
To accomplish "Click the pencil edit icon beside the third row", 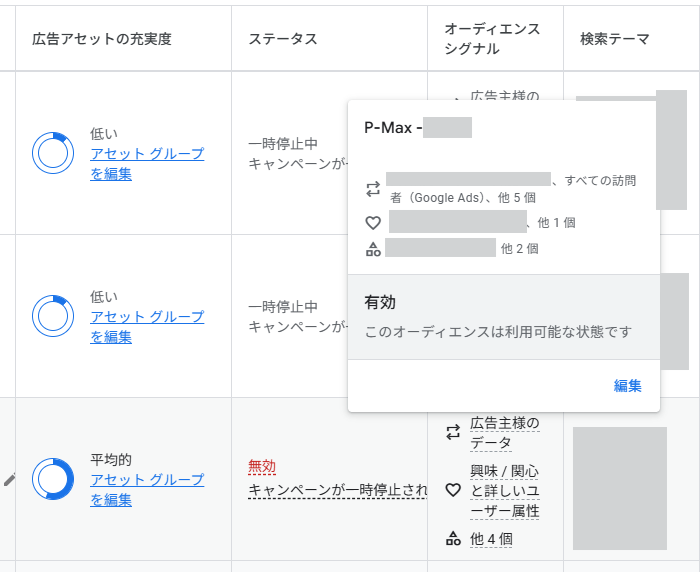I will (9, 479).
